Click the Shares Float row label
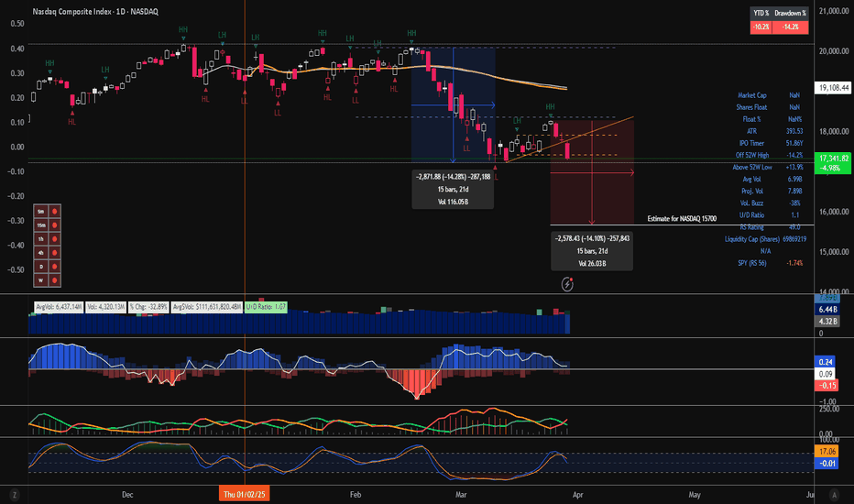854x504 pixels. point(751,107)
